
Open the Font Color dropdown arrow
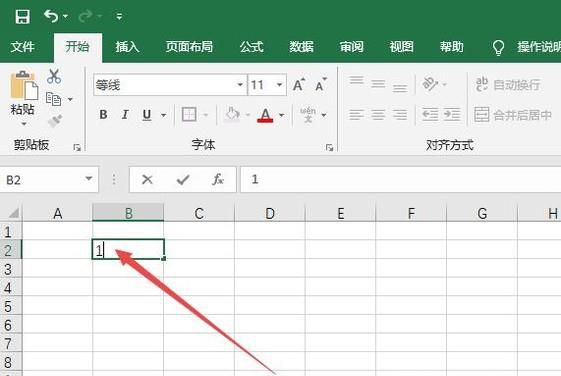click(x=282, y=115)
